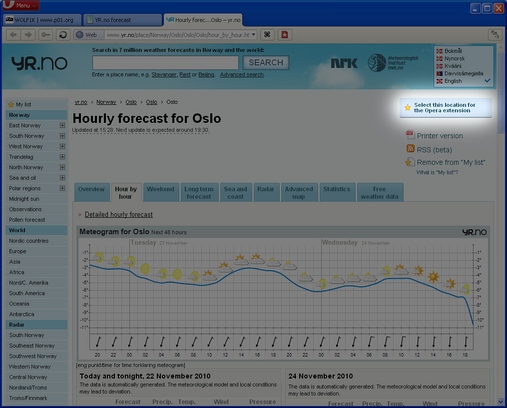
Task: Click the yr.no logo
Action: pyautogui.click(x=39, y=63)
